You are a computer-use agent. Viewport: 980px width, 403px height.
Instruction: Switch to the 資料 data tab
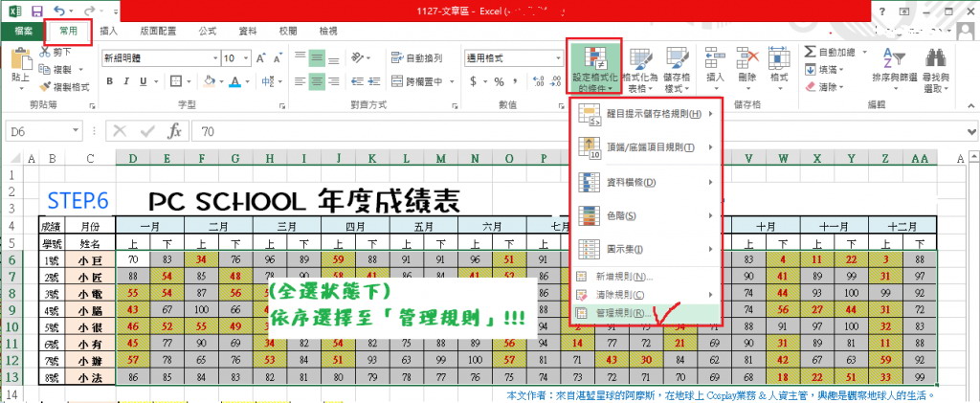(x=248, y=31)
